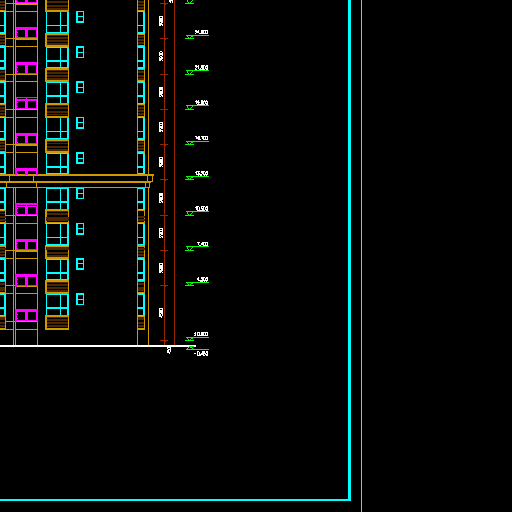Select the right-hand dark red vertical dimension line
The width and height of the screenshot is (512, 512).
coord(174,172)
